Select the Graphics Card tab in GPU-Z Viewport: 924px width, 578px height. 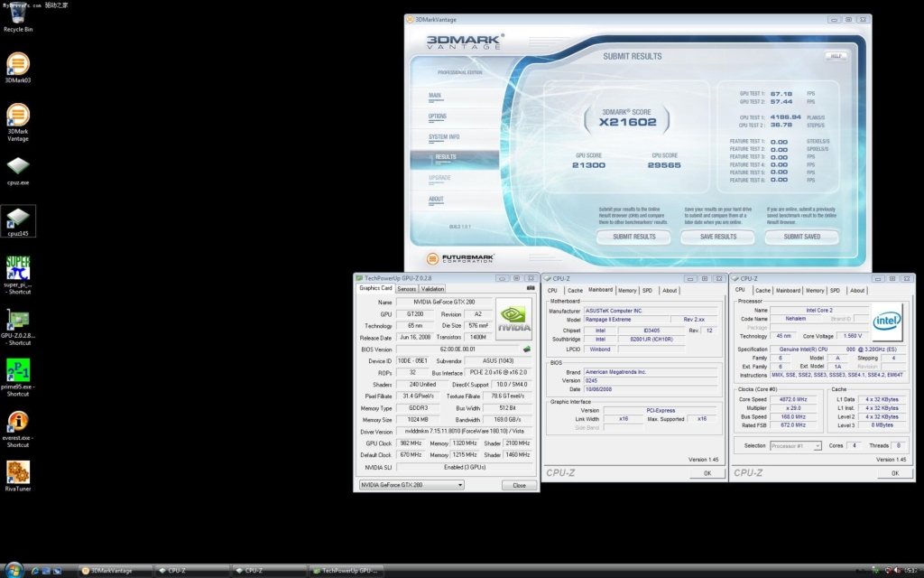375,288
